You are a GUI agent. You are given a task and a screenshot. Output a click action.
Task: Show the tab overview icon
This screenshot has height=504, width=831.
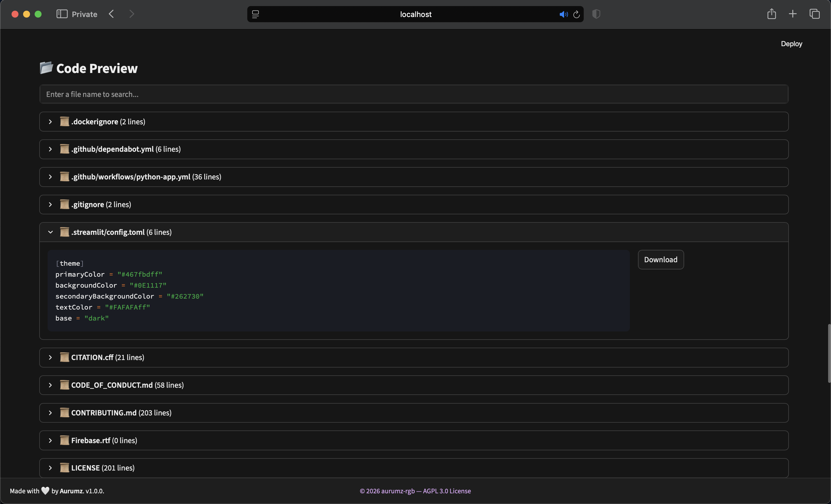[x=815, y=14]
